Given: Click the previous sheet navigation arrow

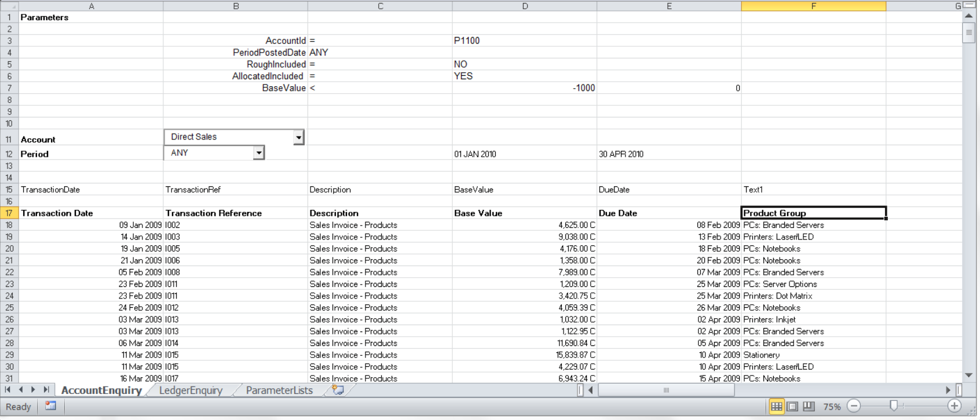Looking at the screenshot, I should coord(21,390).
